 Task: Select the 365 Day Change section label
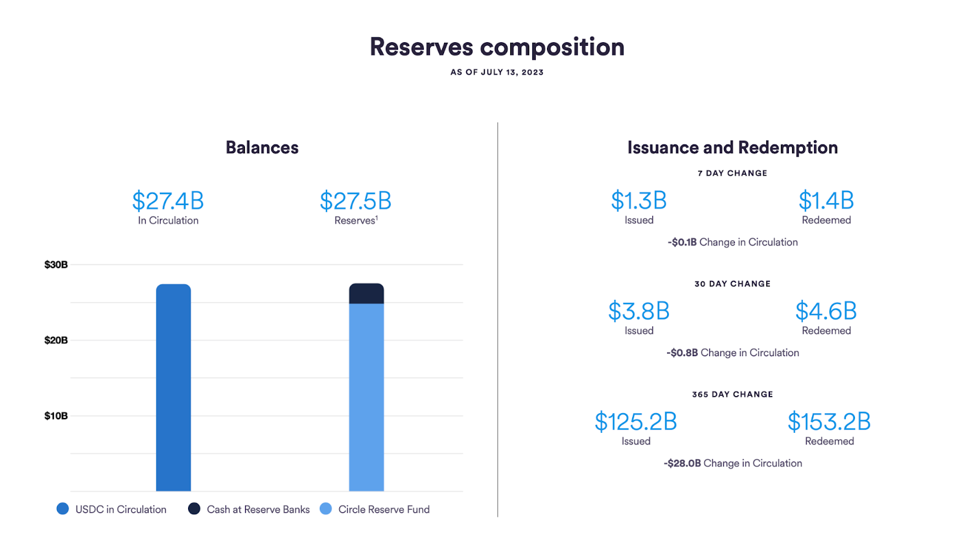coord(733,395)
